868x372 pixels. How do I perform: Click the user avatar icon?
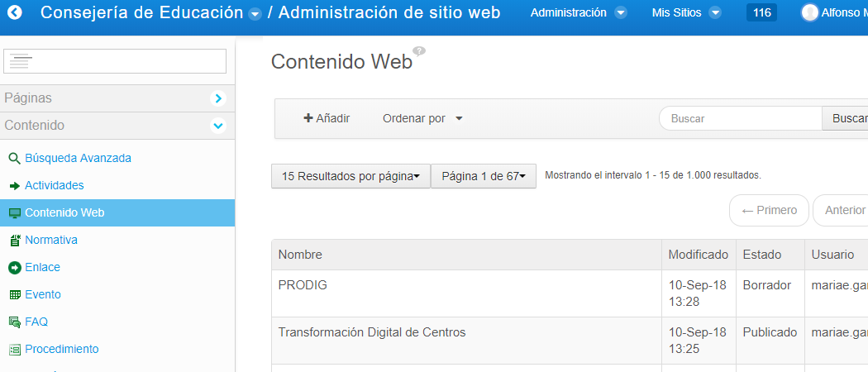(810, 12)
